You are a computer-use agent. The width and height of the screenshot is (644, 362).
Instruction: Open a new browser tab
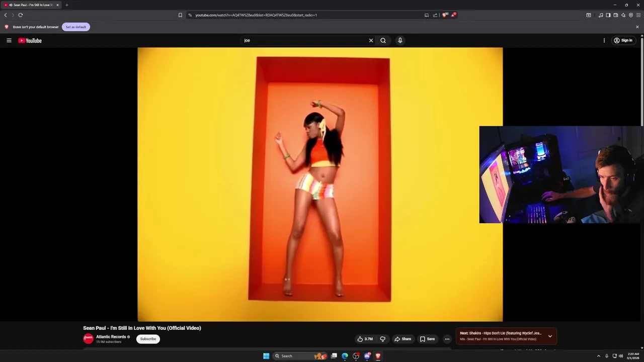pyautogui.click(x=66, y=5)
